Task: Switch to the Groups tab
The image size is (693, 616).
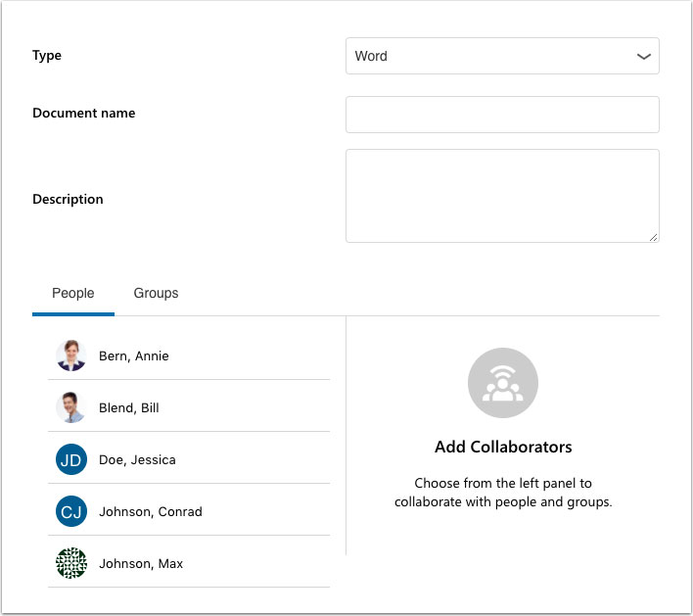Action: click(156, 293)
